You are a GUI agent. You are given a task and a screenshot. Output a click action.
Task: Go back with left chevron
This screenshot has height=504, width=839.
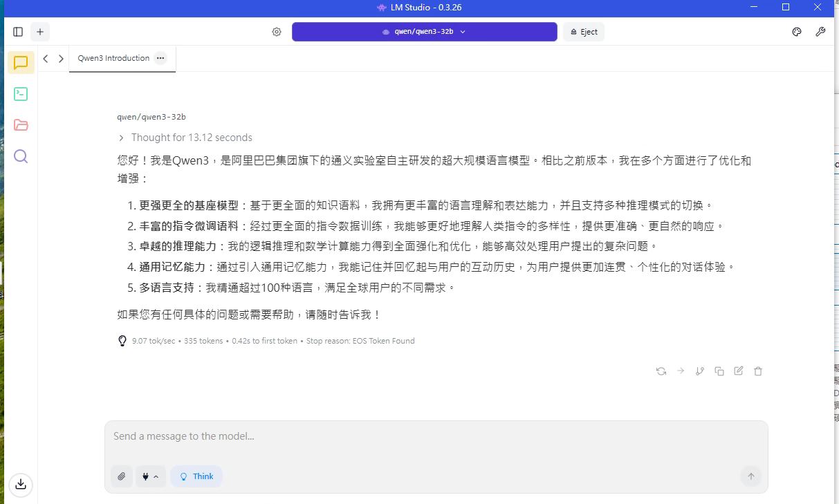tap(46, 59)
